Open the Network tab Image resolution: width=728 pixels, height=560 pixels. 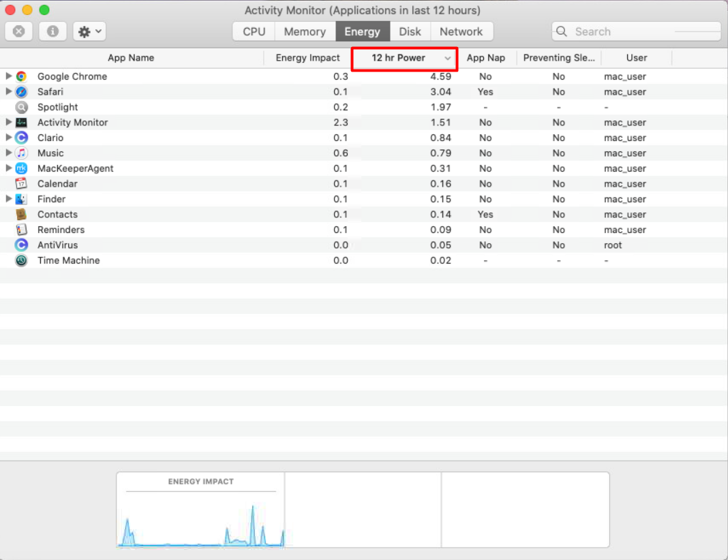pos(461,31)
